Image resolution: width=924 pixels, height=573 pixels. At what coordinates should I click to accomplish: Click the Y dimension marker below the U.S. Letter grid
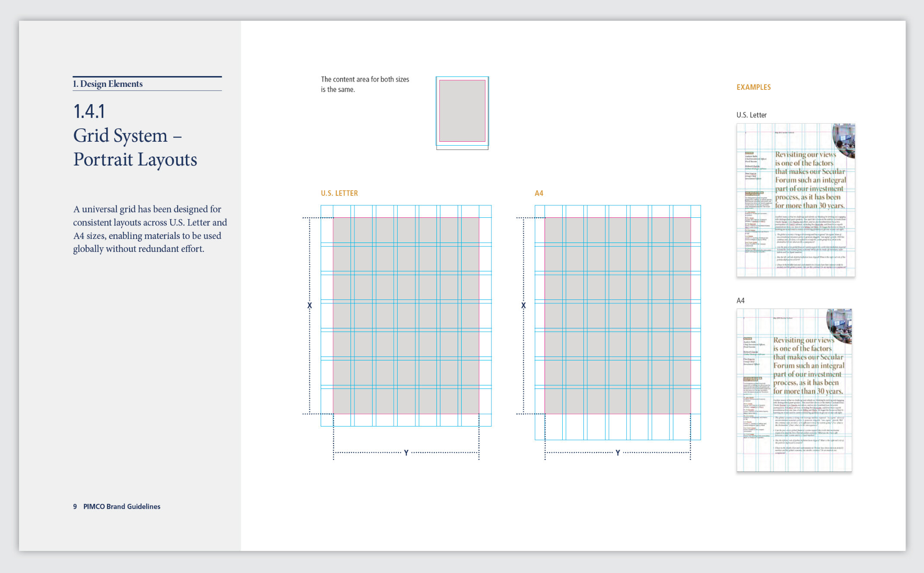[406, 452]
